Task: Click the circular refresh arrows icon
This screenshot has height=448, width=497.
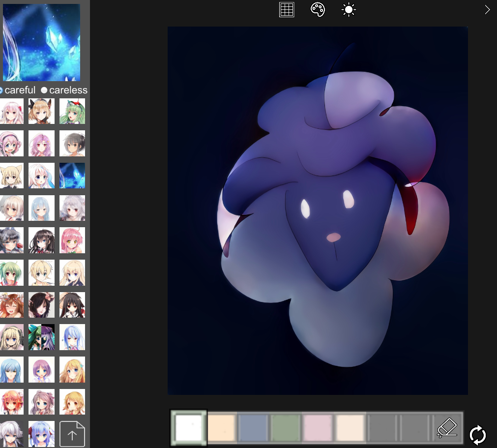Action: pos(478,435)
